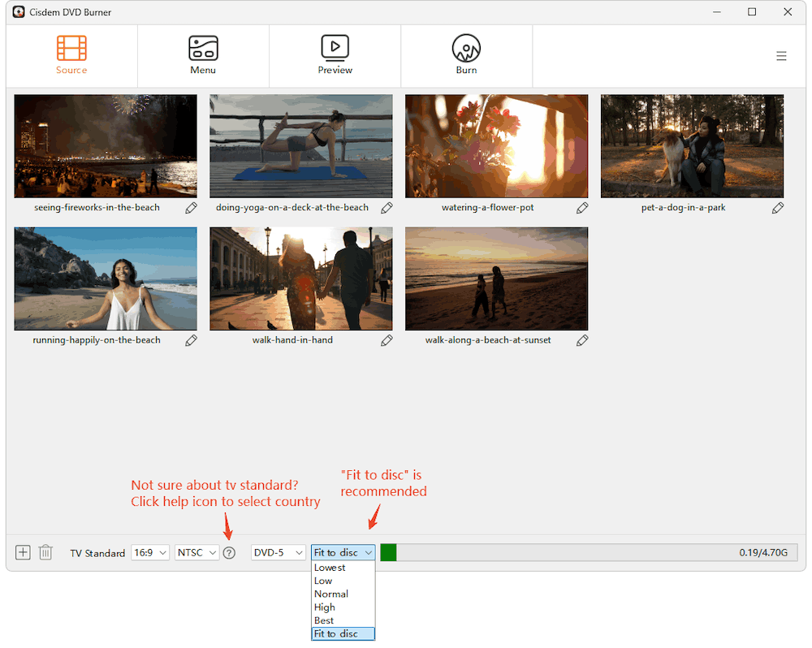Click the 0.19/4.70G size readout

point(763,553)
